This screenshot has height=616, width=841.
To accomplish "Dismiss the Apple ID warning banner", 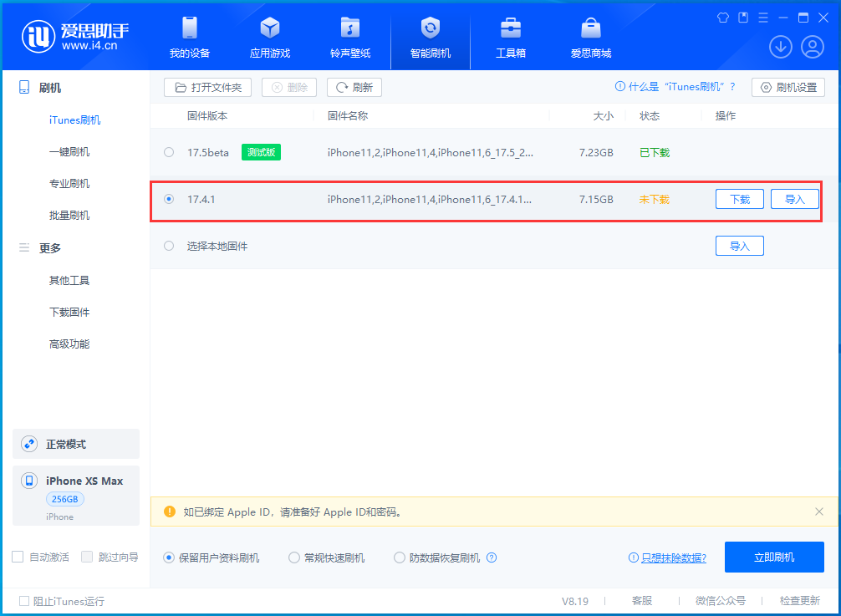I will pos(818,512).
